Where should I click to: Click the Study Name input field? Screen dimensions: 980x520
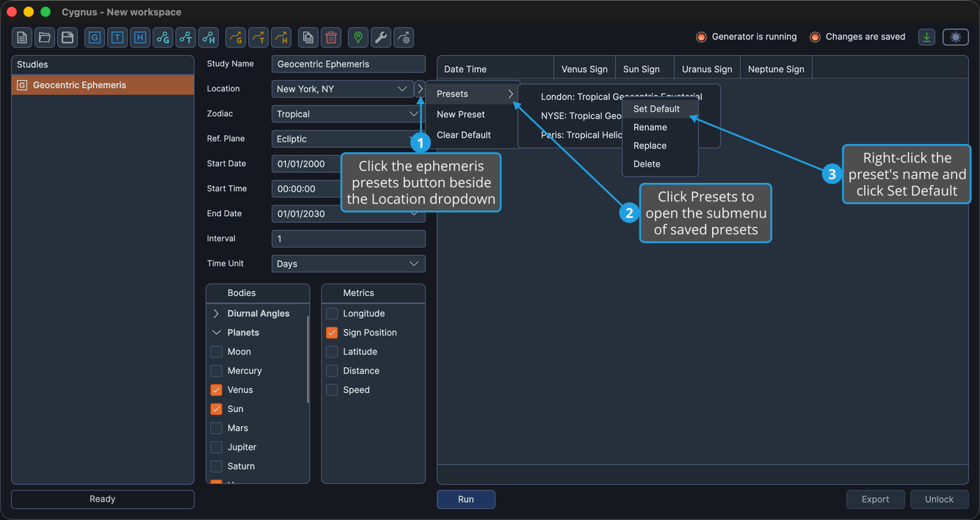[349, 64]
